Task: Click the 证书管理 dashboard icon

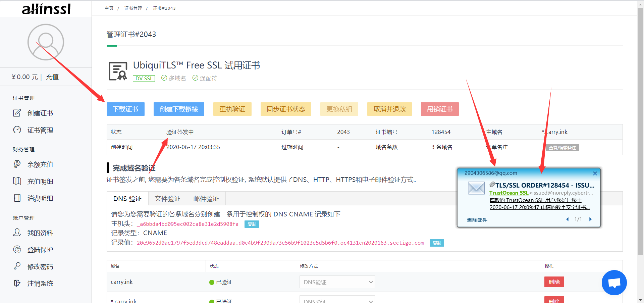Action: pyautogui.click(x=17, y=130)
